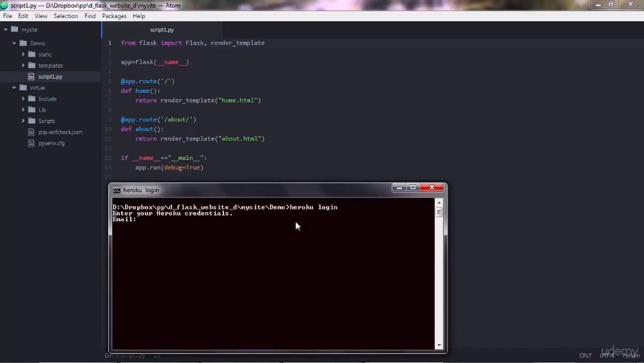Image resolution: width=644 pixels, height=363 pixels.
Task: Click render_template in the import line
Action: coord(238,43)
